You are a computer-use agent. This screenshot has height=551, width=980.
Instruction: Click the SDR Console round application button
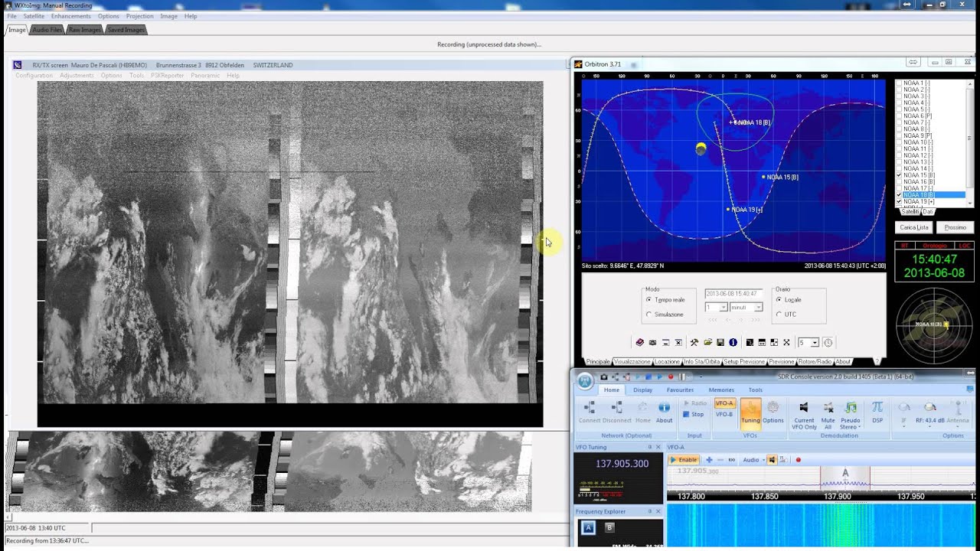pos(585,380)
